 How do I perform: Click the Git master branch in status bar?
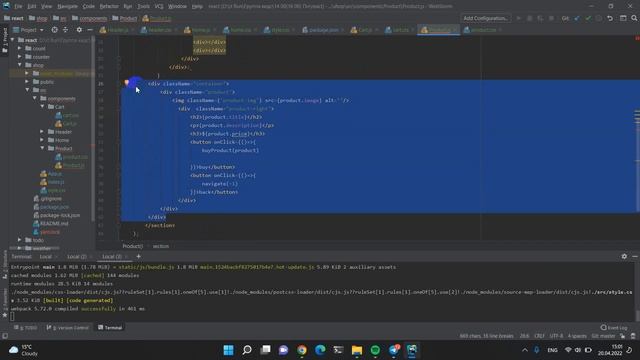[x=603, y=336]
